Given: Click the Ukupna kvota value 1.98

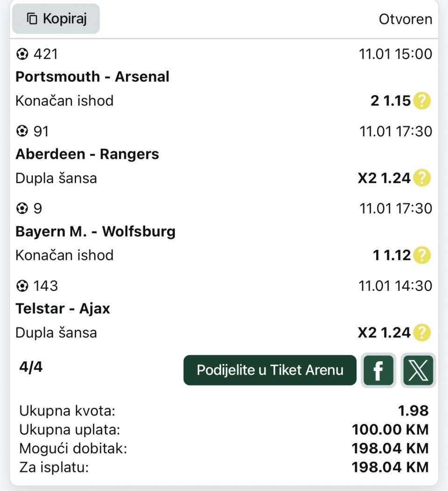Looking at the screenshot, I should [413, 411].
